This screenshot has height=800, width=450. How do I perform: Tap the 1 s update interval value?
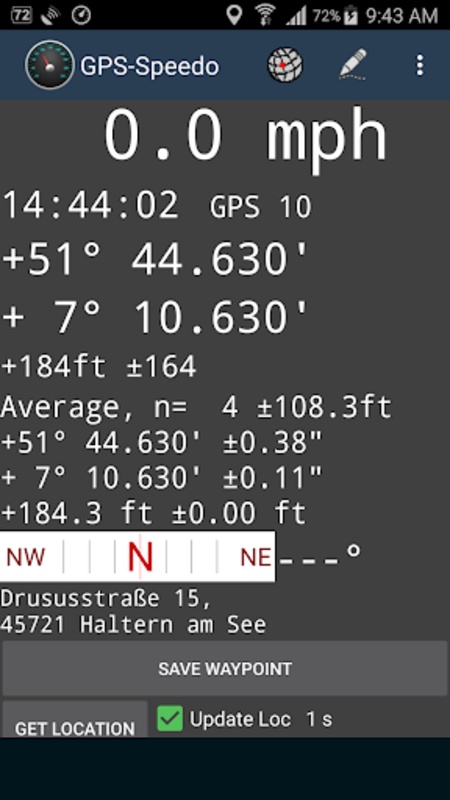coord(319,719)
